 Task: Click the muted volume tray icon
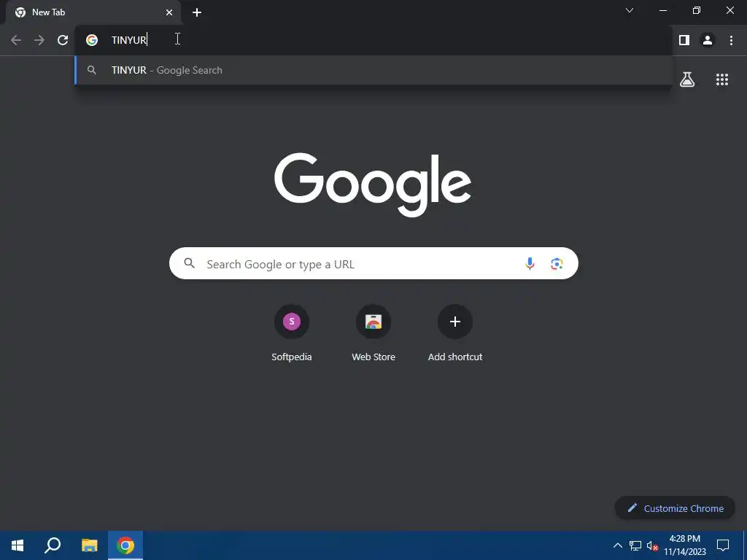[652, 545]
